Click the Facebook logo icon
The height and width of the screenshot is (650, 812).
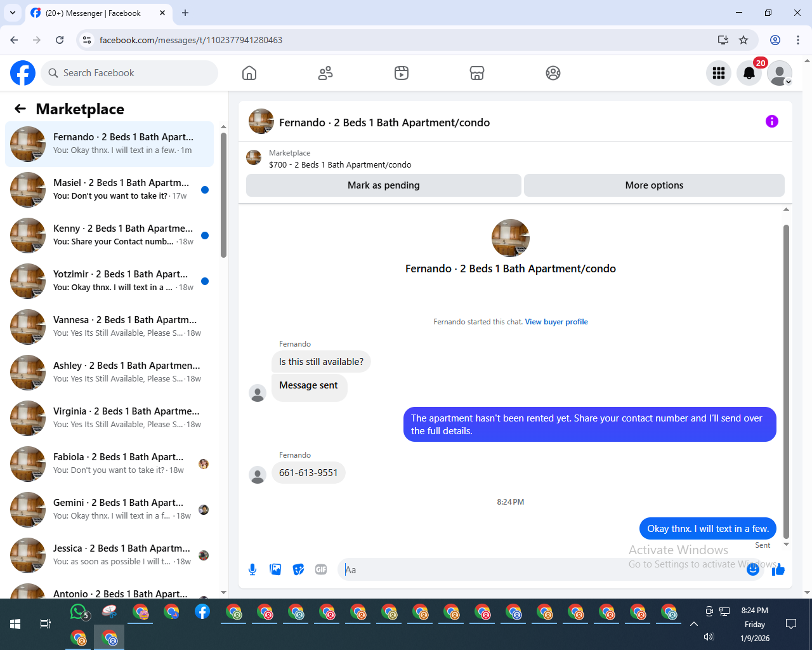tap(23, 73)
